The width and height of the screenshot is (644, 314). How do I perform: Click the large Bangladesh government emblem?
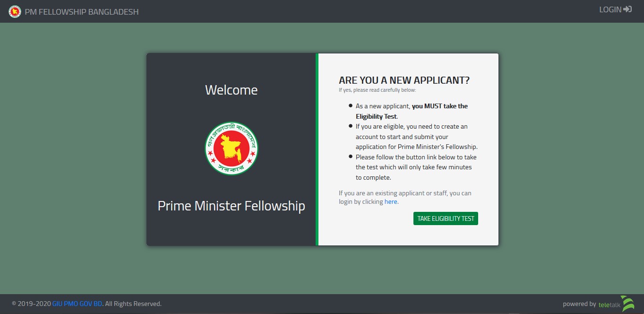click(232, 148)
